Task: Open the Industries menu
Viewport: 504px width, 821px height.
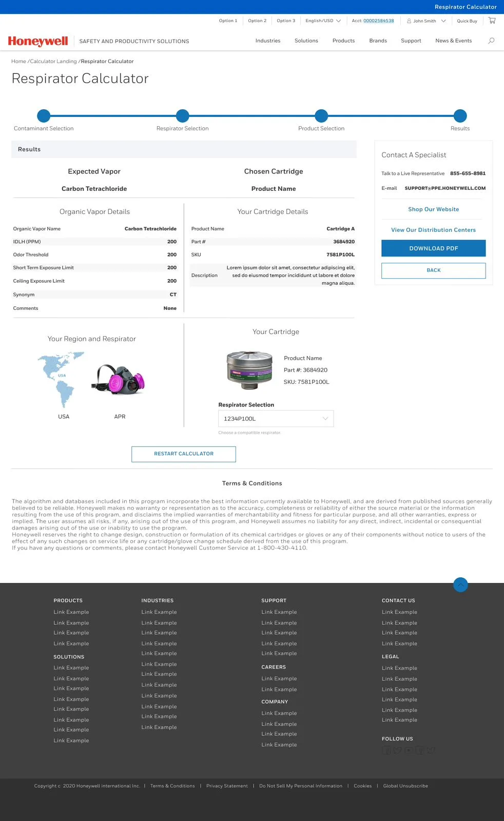Action: (x=268, y=41)
